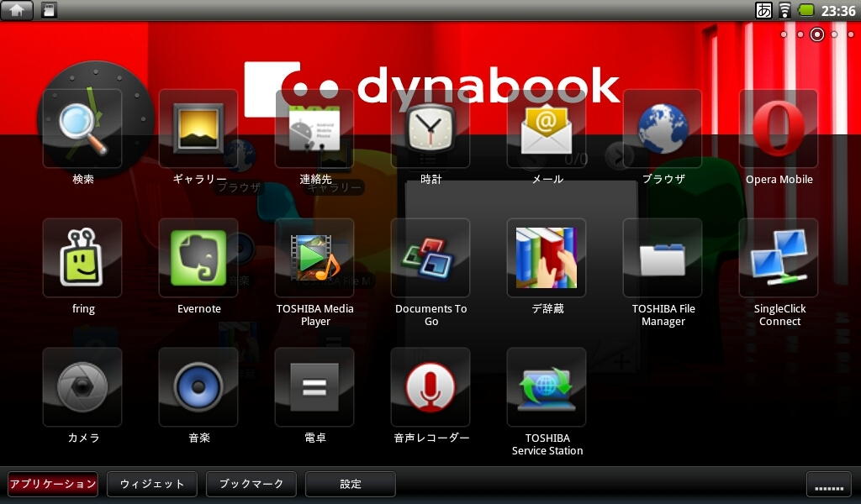The image size is (861, 504).
Task: Open SingleClick Connect
Action: [x=779, y=258]
